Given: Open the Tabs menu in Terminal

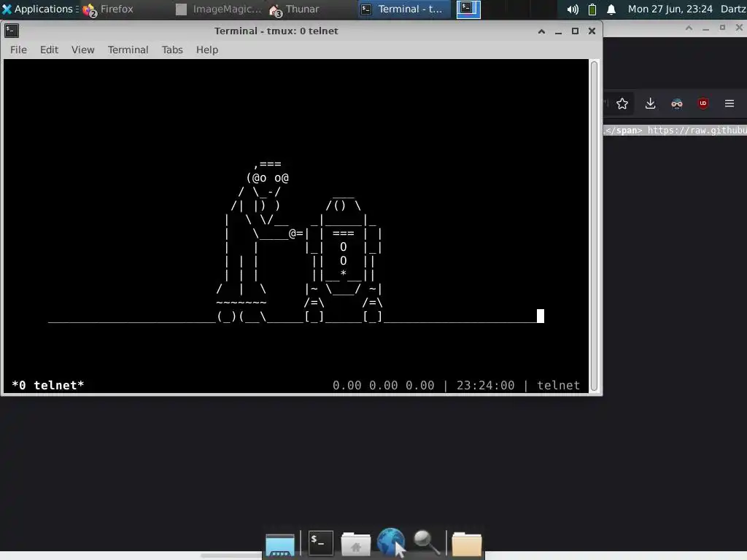Looking at the screenshot, I should 172,50.
